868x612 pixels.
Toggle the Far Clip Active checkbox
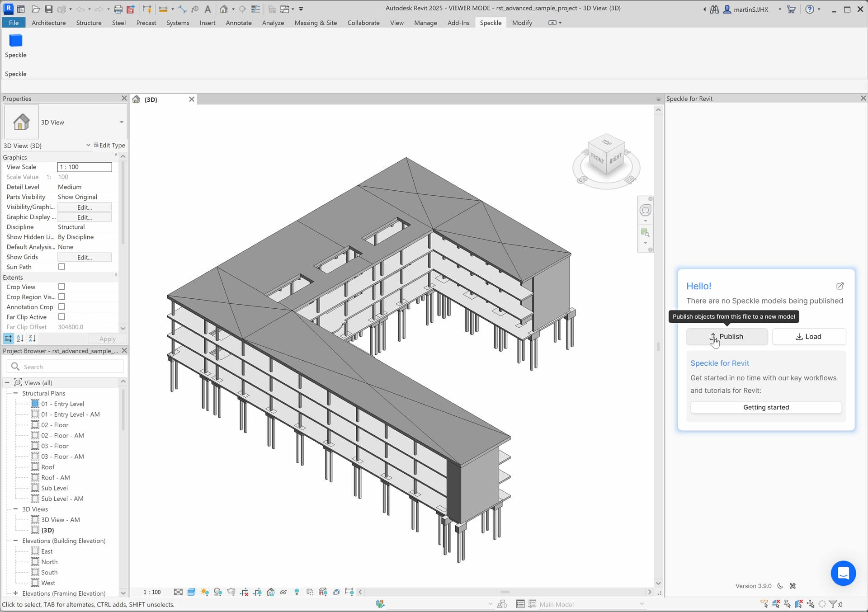[62, 317]
